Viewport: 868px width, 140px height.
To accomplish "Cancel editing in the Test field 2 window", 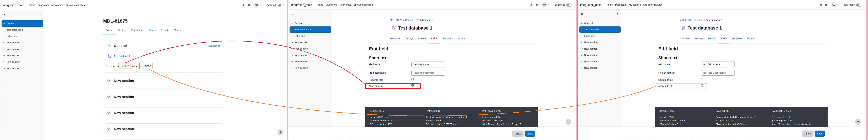I will (807, 134).
